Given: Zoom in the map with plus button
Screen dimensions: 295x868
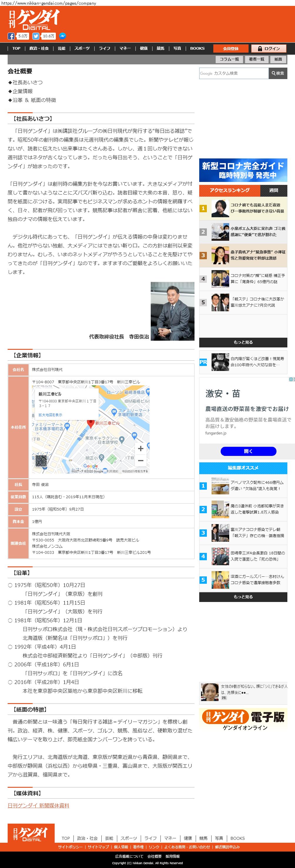Looking at the screenshot, I should 141,449.
